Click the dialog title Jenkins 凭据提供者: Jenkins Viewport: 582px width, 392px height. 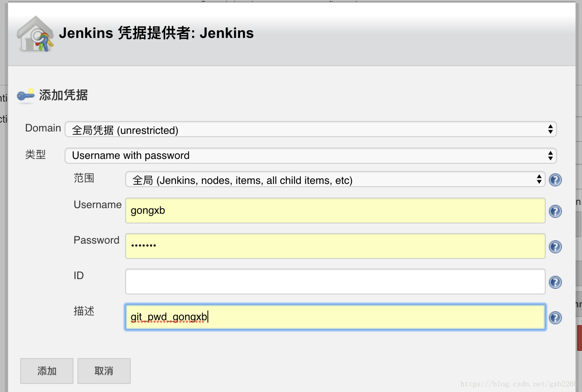point(157,33)
